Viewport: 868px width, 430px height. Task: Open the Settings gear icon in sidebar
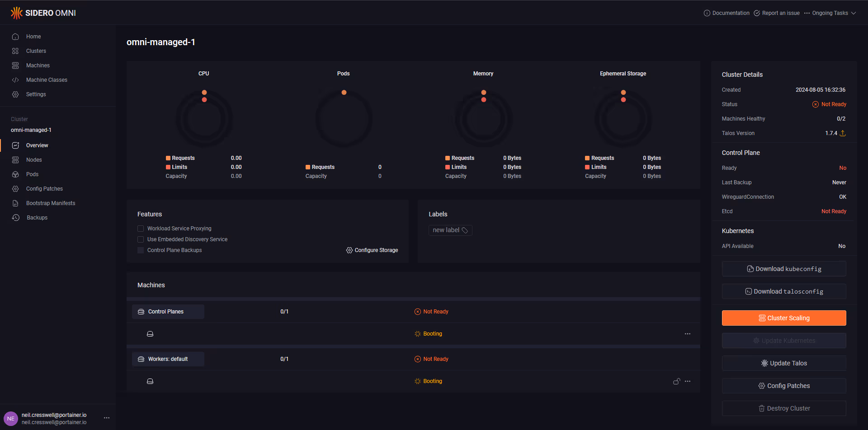point(15,94)
